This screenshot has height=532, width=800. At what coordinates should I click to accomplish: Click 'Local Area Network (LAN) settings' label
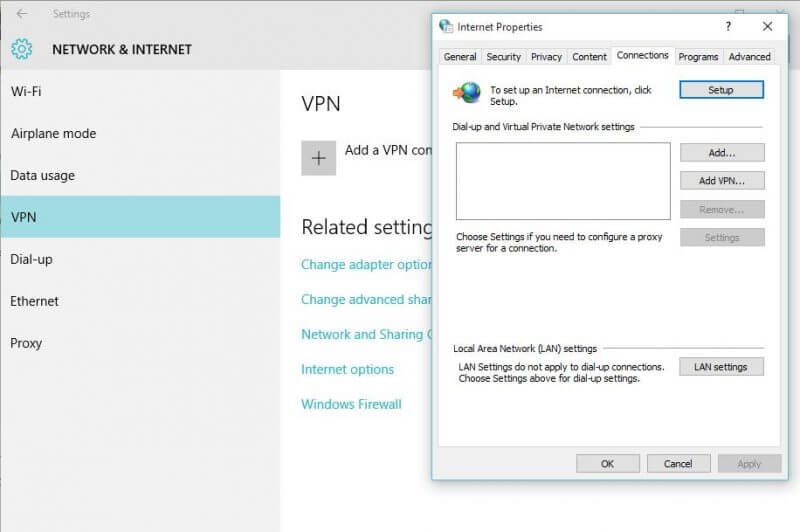(525, 348)
